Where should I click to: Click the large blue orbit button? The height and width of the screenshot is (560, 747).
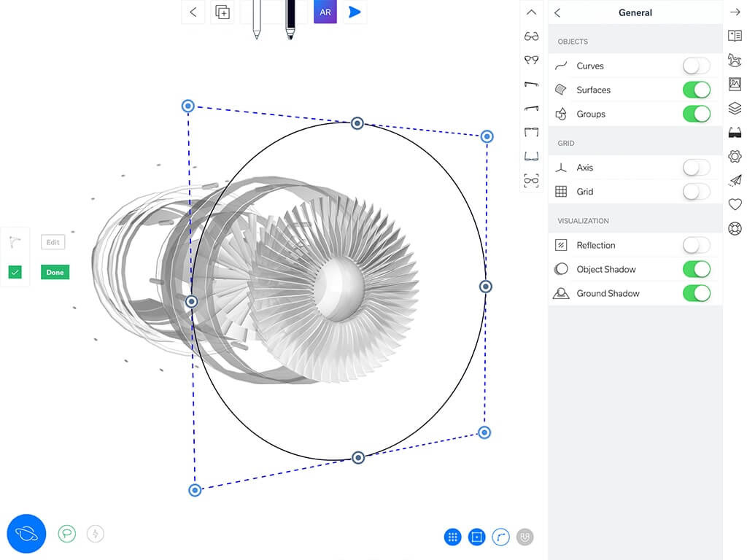26,533
